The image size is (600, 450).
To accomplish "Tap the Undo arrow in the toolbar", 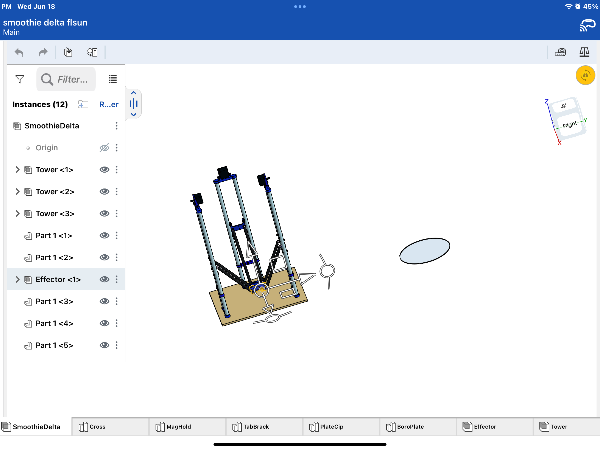I will (19, 52).
